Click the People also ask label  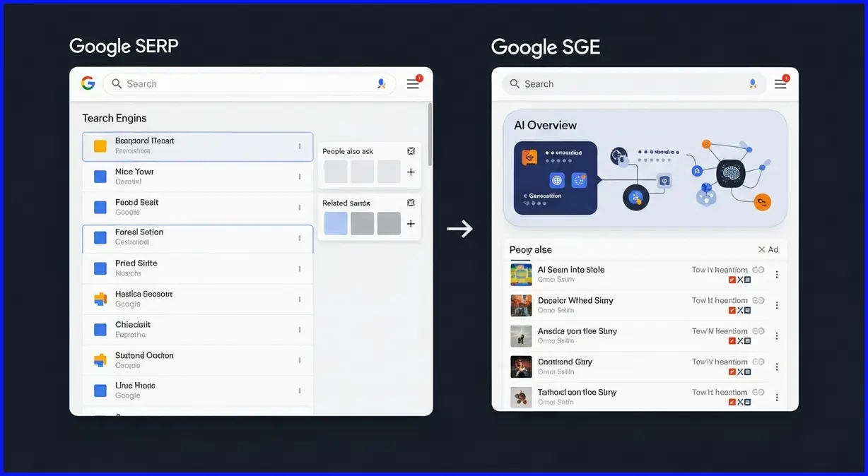(348, 151)
